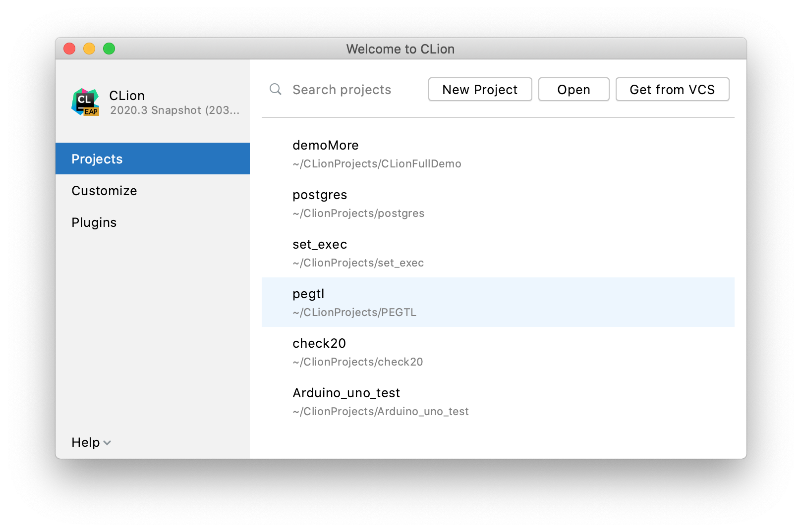This screenshot has height=532, width=802.
Task: Click the CLion product name label
Action: 127,96
